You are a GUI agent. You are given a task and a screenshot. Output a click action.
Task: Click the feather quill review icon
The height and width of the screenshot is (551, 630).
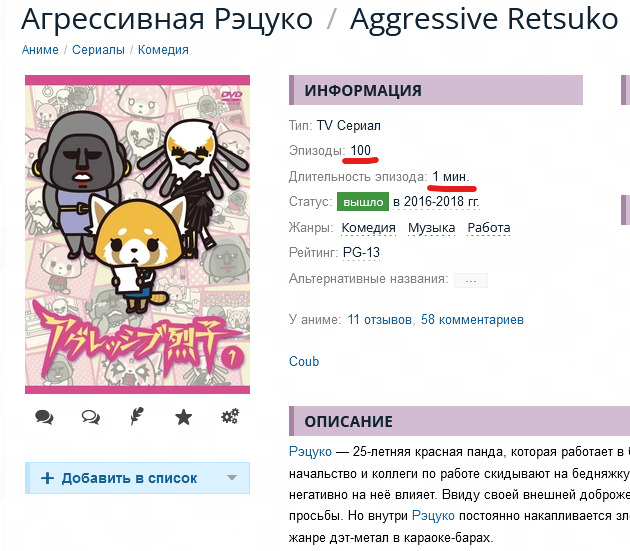pyautogui.click(x=137, y=416)
